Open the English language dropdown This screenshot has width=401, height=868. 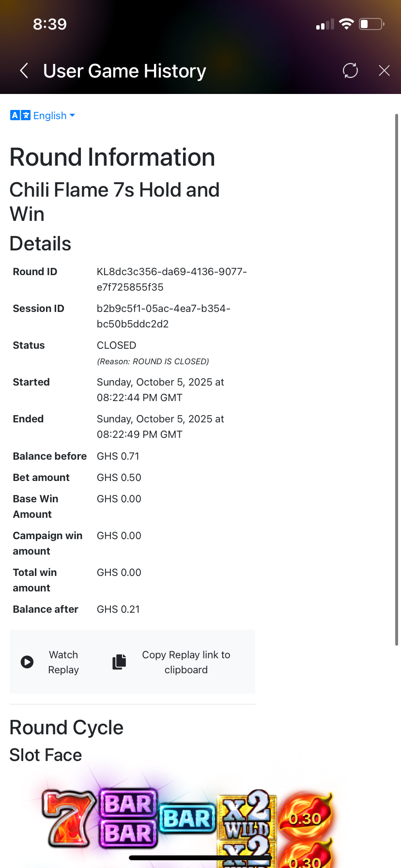(53, 115)
